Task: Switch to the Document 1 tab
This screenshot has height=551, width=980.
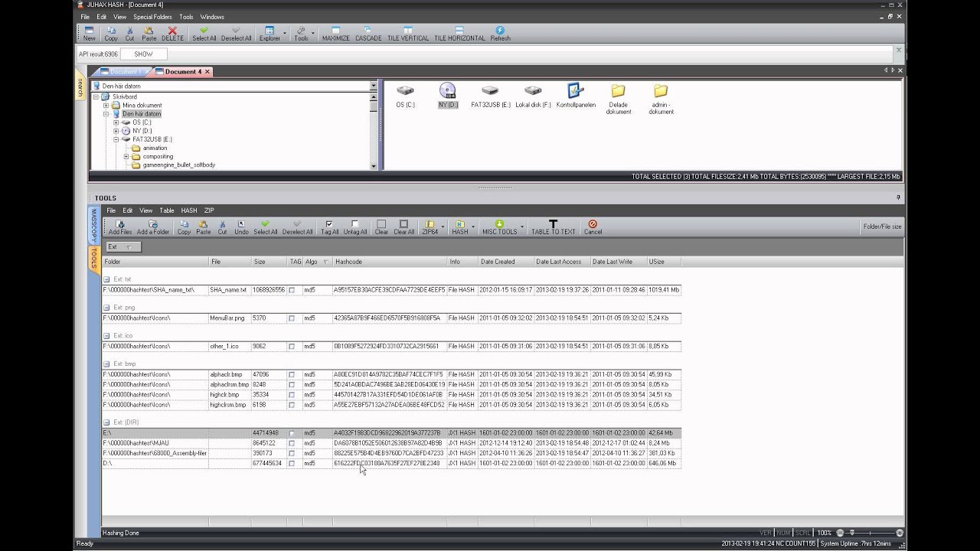Action: click(x=123, y=72)
